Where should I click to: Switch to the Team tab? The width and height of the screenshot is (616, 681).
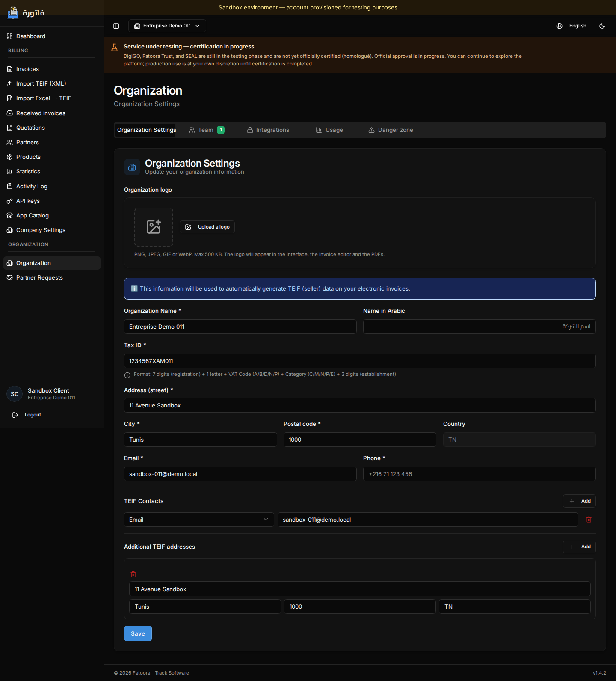pyautogui.click(x=207, y=130)
